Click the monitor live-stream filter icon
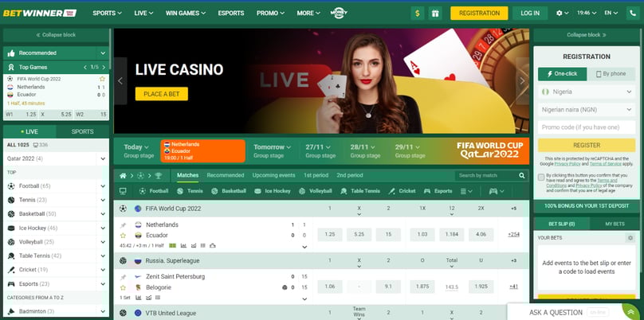Viewport: 644px width, 320px height. tap(123, 191)
